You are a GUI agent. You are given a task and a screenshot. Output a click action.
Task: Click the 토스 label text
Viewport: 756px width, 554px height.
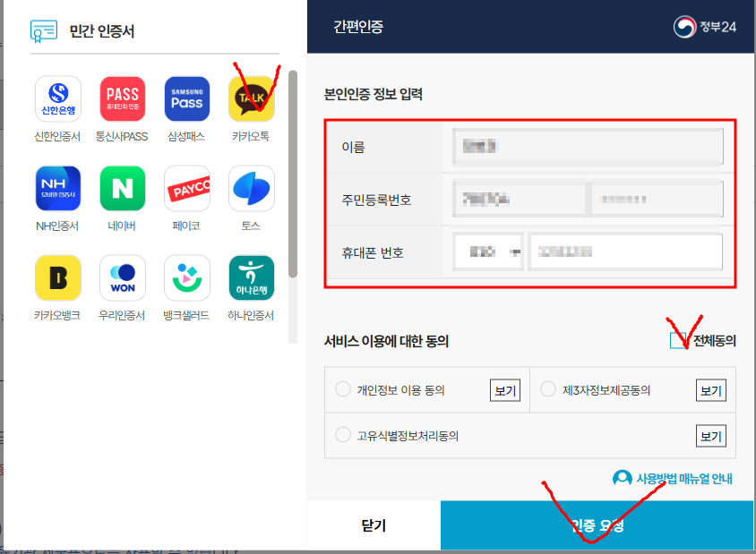click(251, 226)
